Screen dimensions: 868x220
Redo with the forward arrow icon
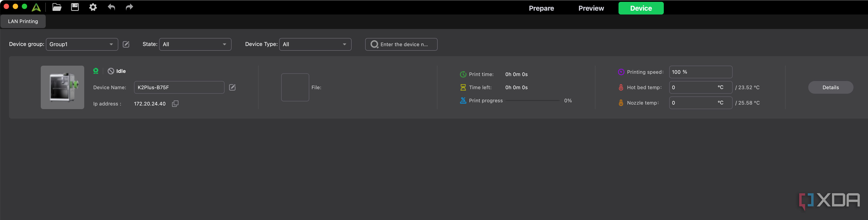click(129, 7)
